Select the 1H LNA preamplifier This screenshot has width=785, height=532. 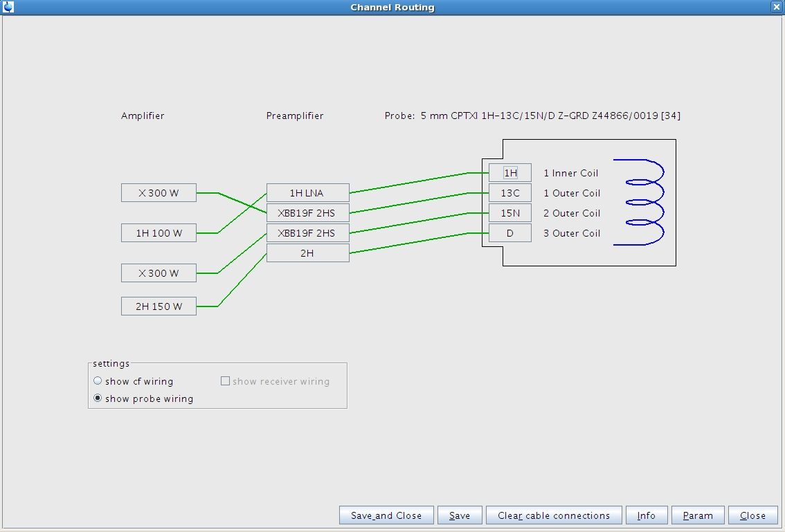tap(307, 193)
